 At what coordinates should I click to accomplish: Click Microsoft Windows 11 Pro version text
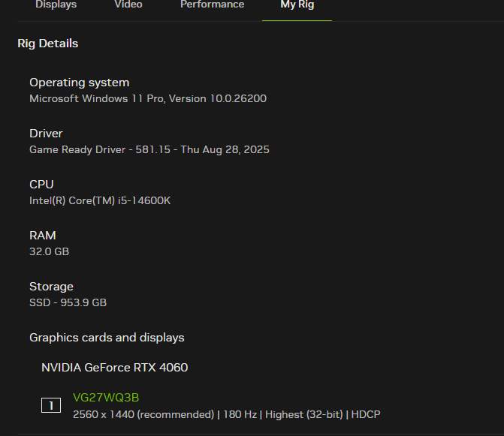(x=148, y=98)
